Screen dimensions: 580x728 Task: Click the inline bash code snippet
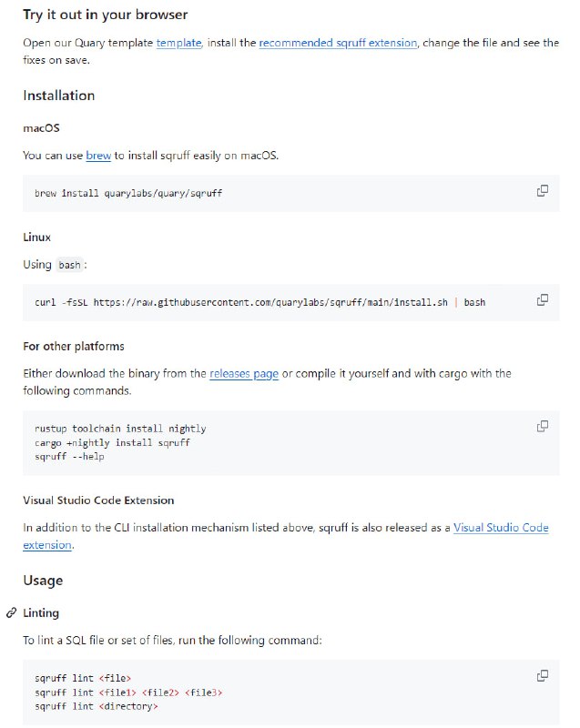[69, 264]
